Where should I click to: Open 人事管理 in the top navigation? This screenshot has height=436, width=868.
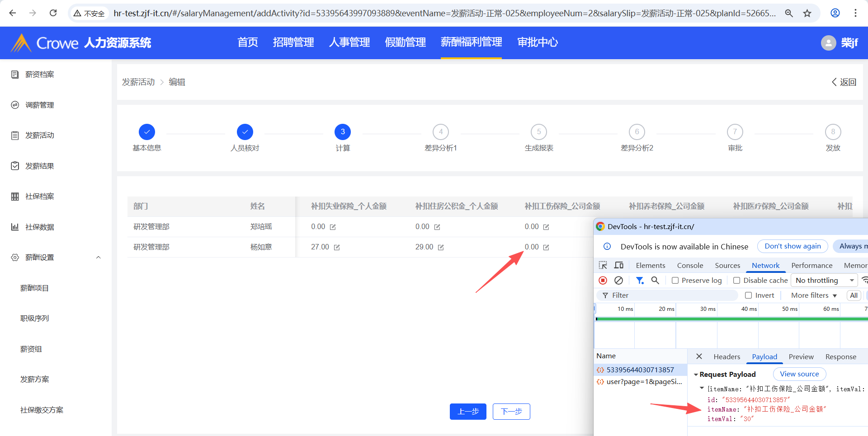(x=349, y=42)
